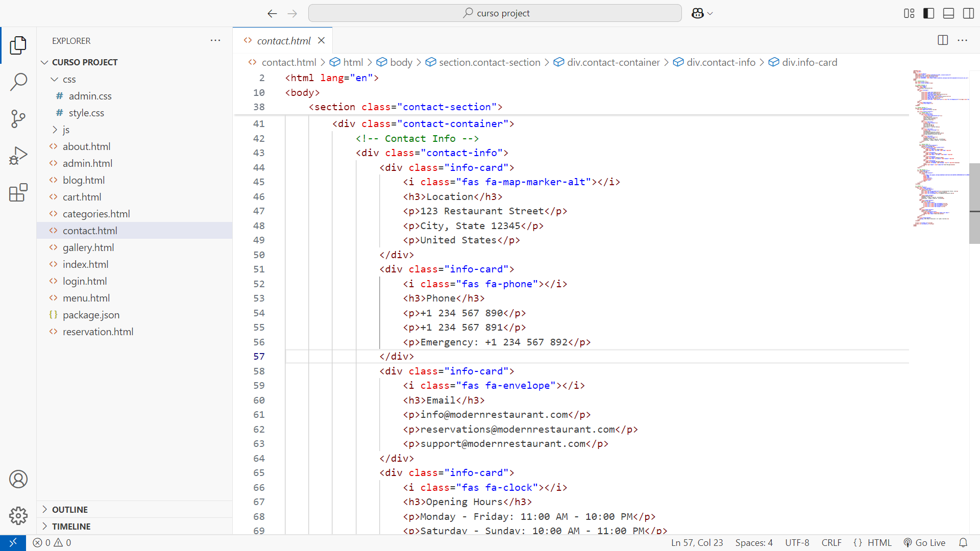Open Source Control view icon

pos(18,119)
